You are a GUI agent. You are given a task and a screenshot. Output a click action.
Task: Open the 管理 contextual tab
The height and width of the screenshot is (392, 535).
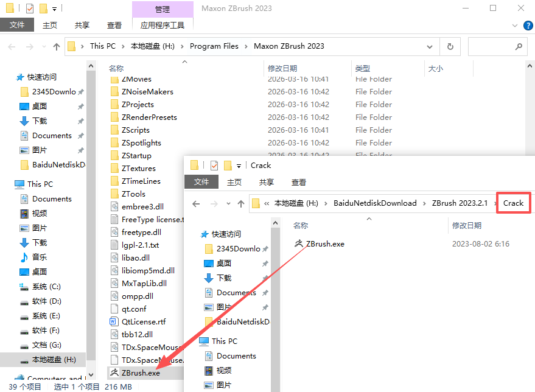click(163, 9)
